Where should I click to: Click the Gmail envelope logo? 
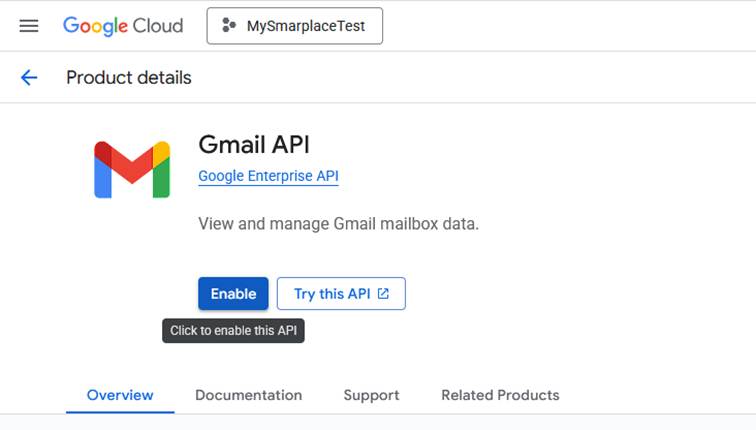point(132,169)
